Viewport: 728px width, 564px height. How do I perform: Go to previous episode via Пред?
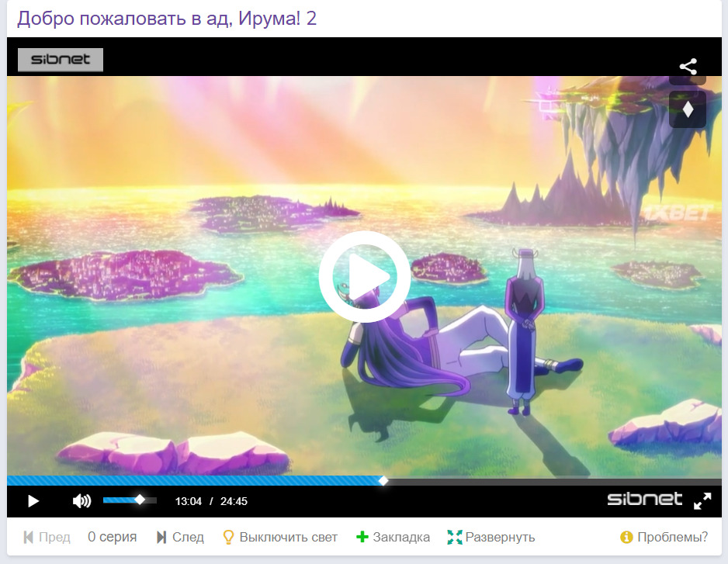tap(47, 537)
